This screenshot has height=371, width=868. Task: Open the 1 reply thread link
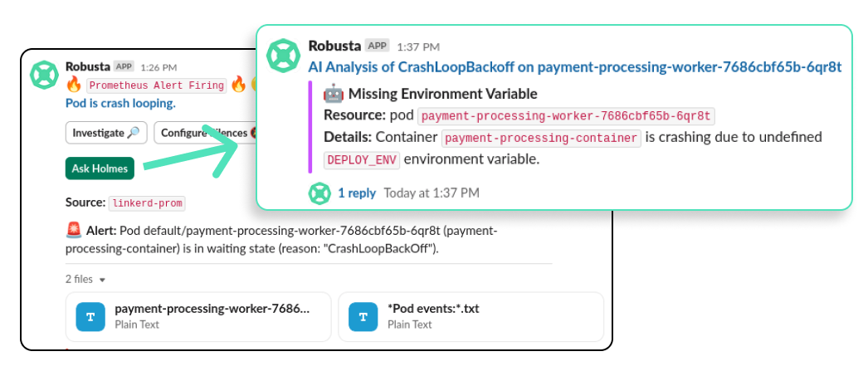click(357, 193)
